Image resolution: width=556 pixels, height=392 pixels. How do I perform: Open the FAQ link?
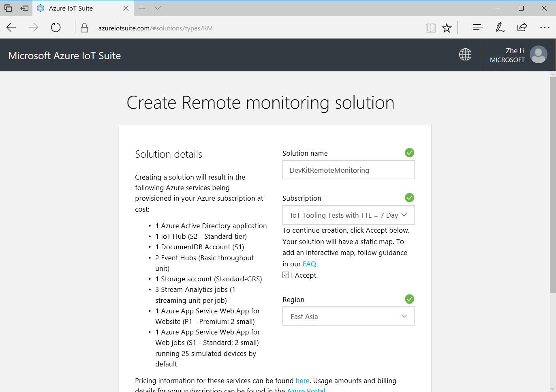click(x=310, y=264)
